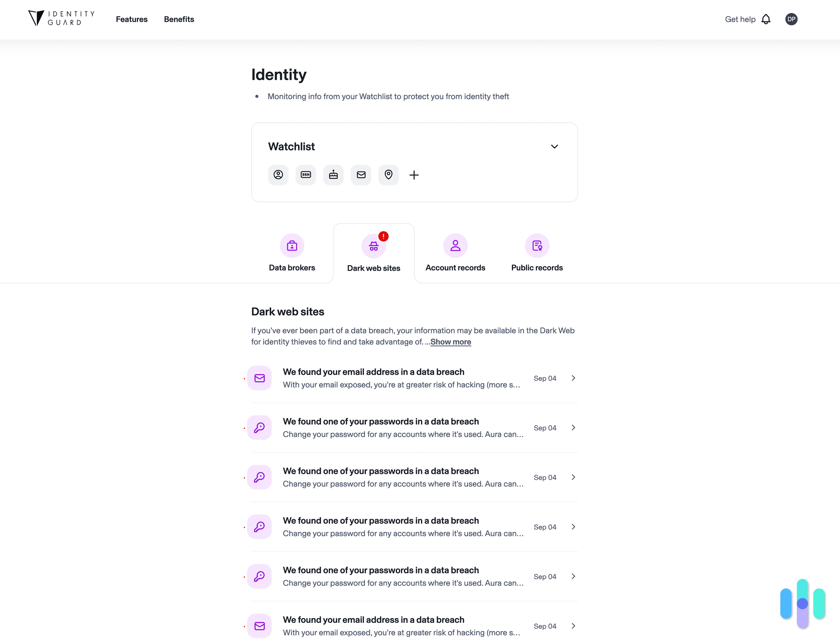
Task: Click the gaming controller watchlist icon
Action: 333,175
